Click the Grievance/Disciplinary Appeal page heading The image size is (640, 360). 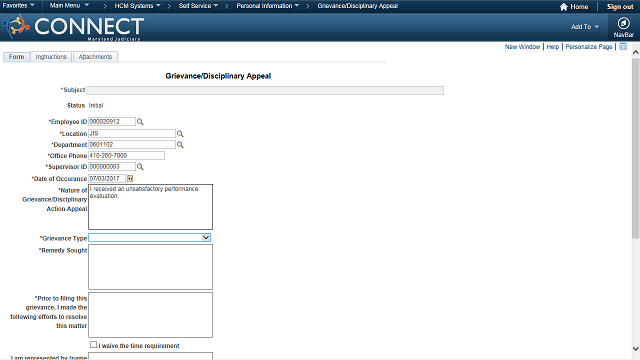218,76
